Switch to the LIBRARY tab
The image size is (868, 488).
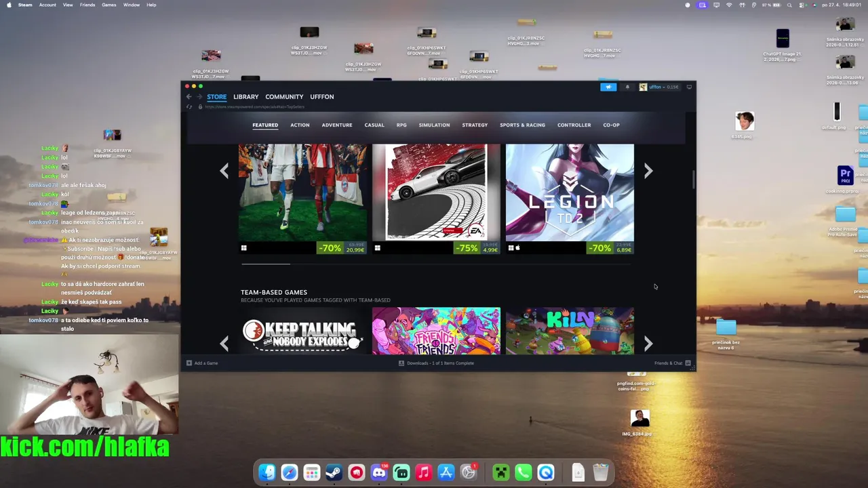click(245, 97)
